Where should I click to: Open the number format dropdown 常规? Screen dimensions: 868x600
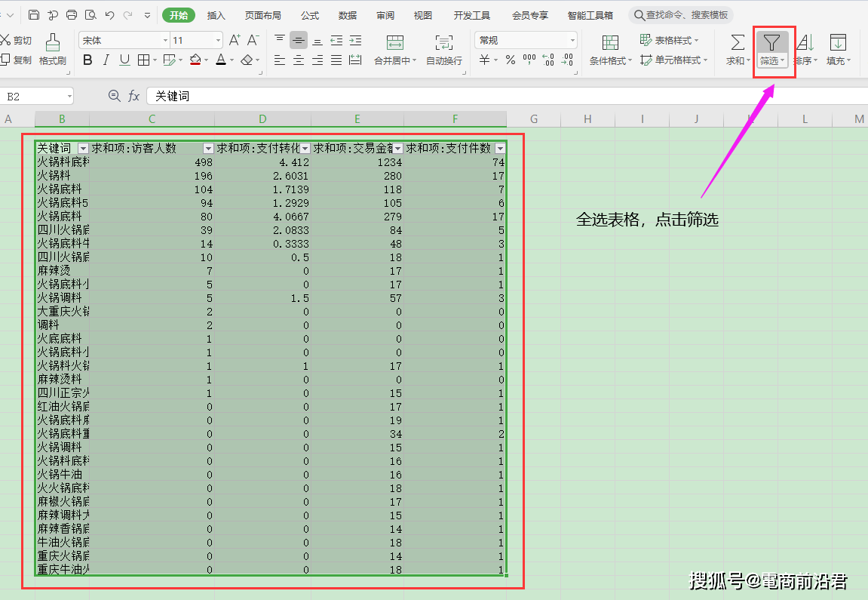[572, 40]
